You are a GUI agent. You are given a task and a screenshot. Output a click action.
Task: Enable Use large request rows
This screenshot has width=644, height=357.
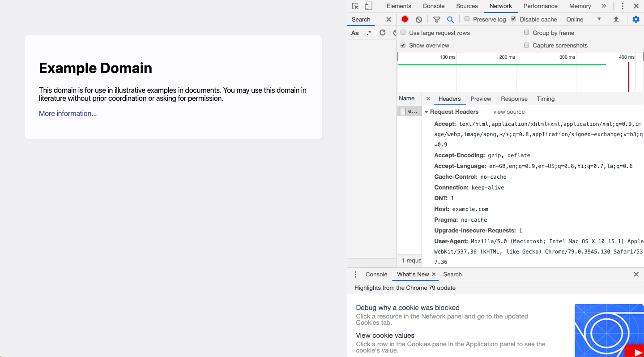click(x=403, y=32)
